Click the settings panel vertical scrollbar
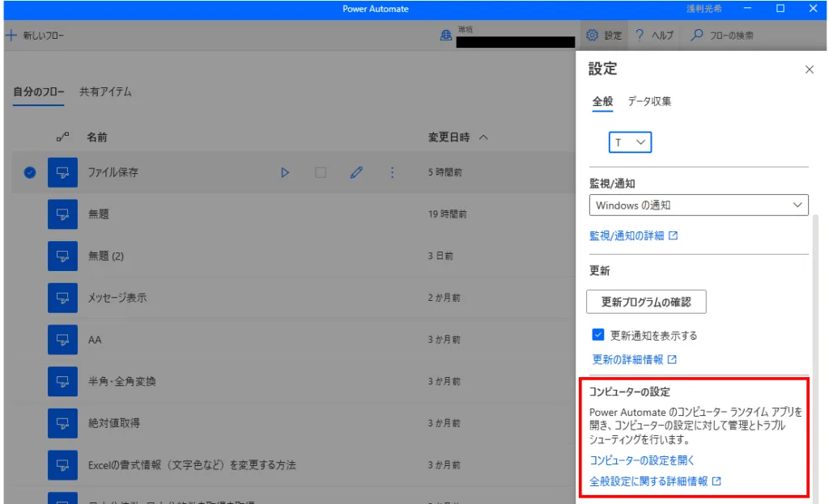This screenshot has height=504, width=829. pos(816,324)
